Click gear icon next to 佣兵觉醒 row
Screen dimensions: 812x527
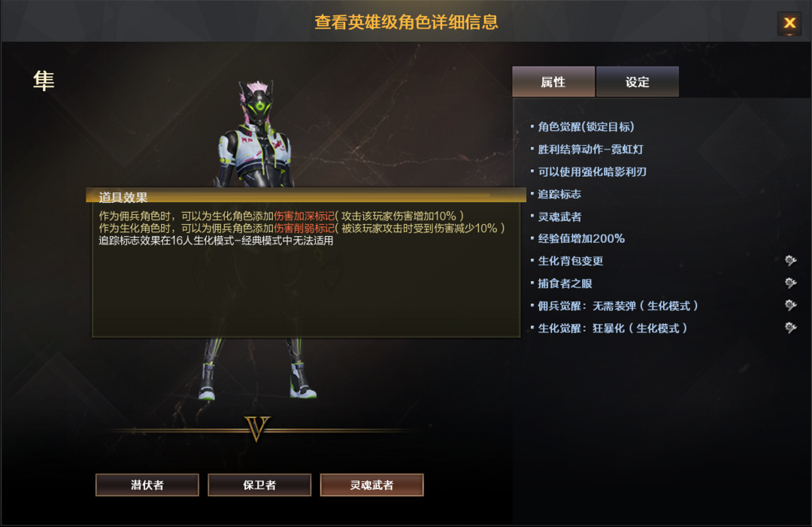tap(790, 305)
